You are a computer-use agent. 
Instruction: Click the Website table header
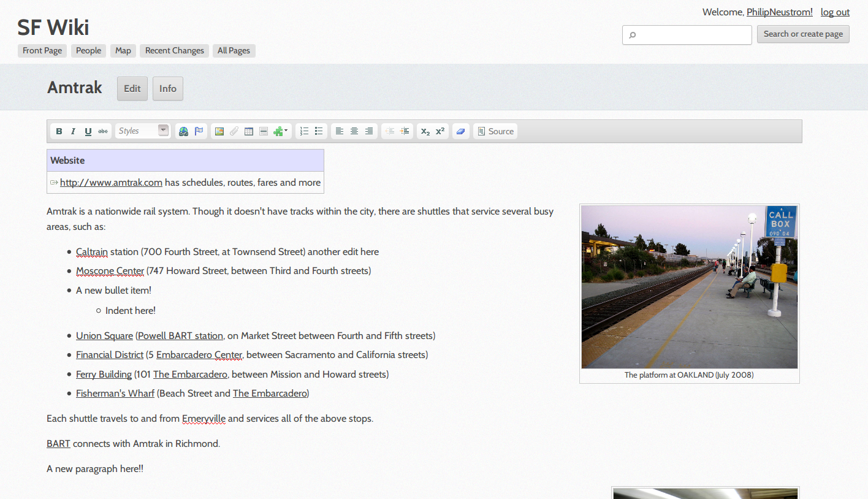point(185,161)
